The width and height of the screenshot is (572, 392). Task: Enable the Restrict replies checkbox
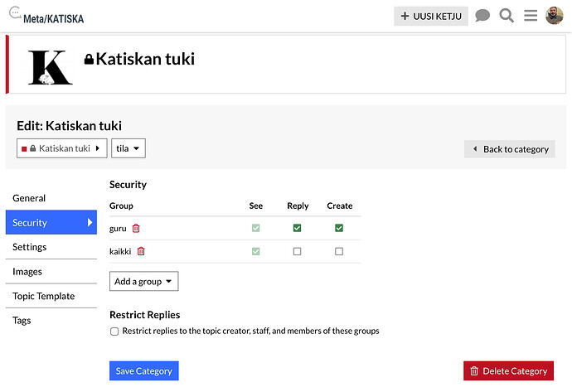tap(114, 332)
